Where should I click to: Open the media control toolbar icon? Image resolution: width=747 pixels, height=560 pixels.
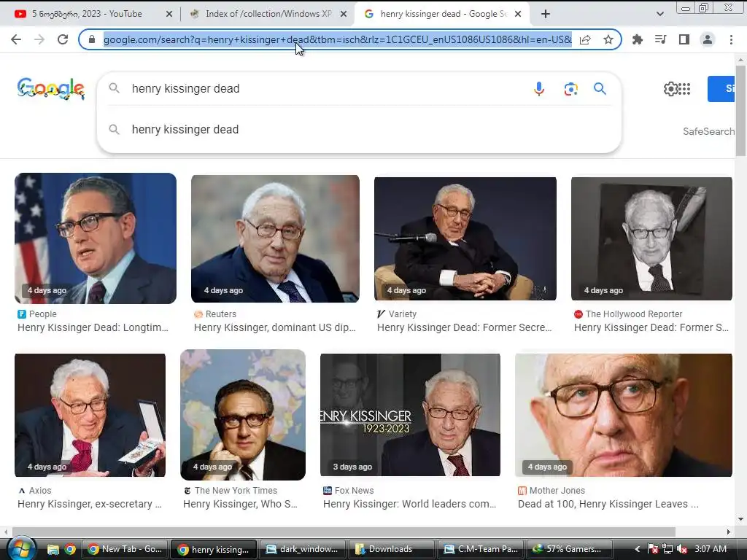coord(660,39)
